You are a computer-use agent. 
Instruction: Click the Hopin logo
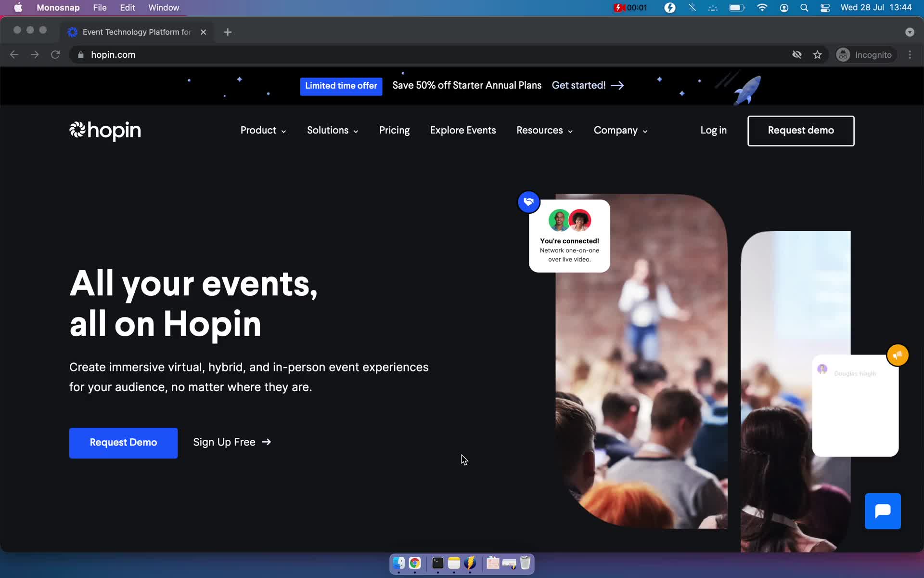coord(105,131)
